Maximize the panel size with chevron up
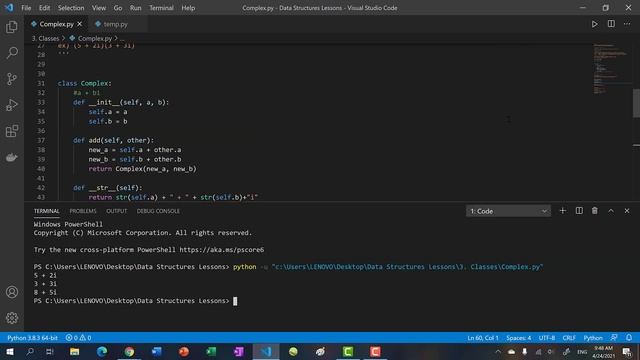 [611, 211]
